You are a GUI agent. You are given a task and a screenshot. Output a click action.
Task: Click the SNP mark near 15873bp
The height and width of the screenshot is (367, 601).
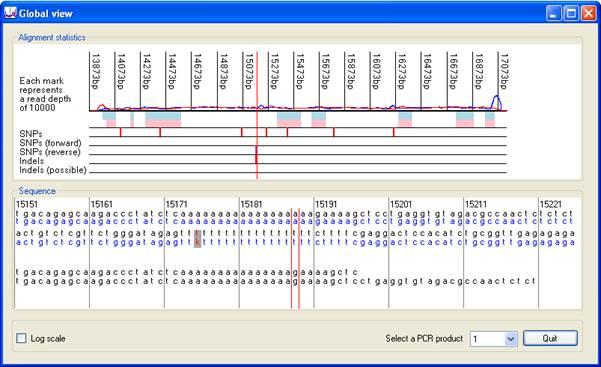point(333,132)
